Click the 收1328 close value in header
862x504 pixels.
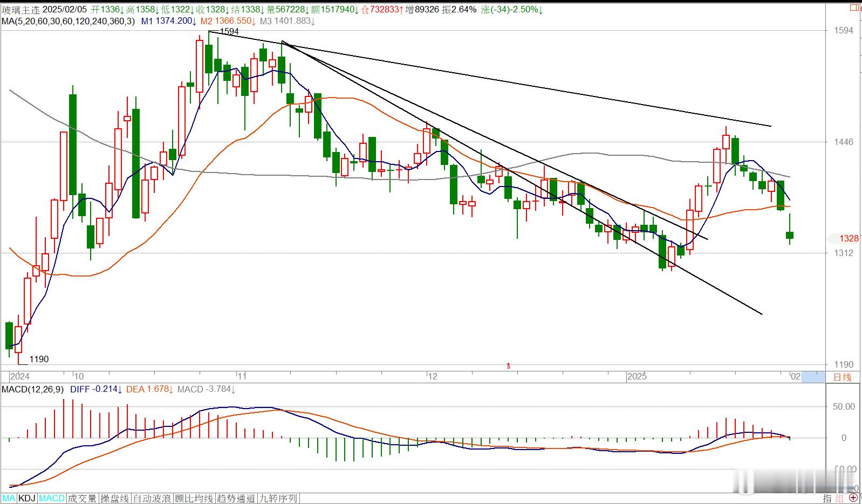pyautogui.click(x=213, y=10)
